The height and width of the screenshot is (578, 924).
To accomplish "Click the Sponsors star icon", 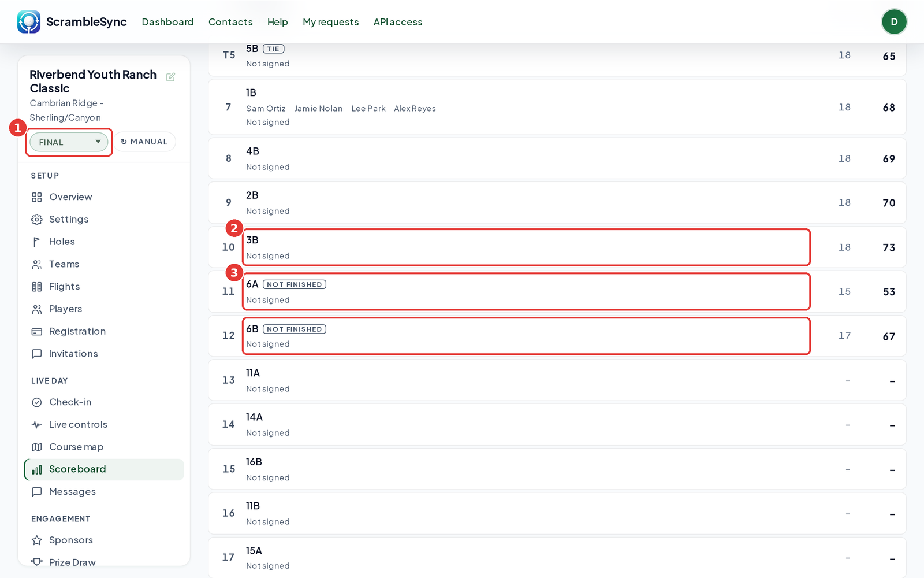I will pos(37,540).
